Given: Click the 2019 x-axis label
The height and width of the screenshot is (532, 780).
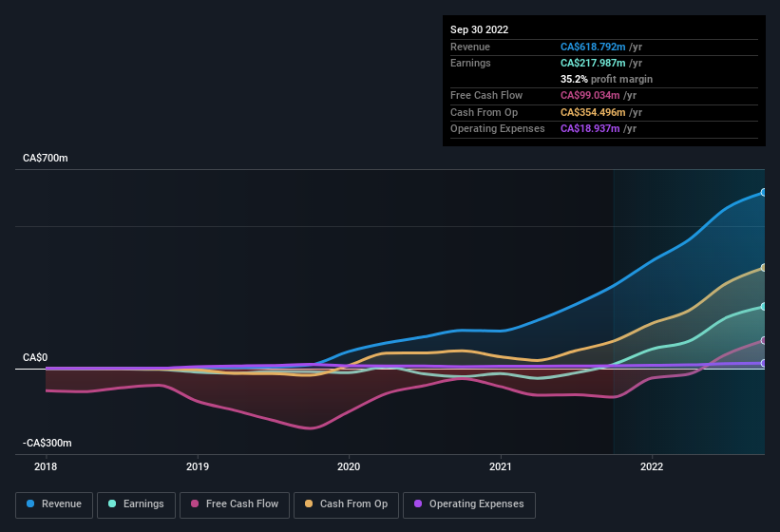Looking at the screenshot, I should (x=198, y=466).
